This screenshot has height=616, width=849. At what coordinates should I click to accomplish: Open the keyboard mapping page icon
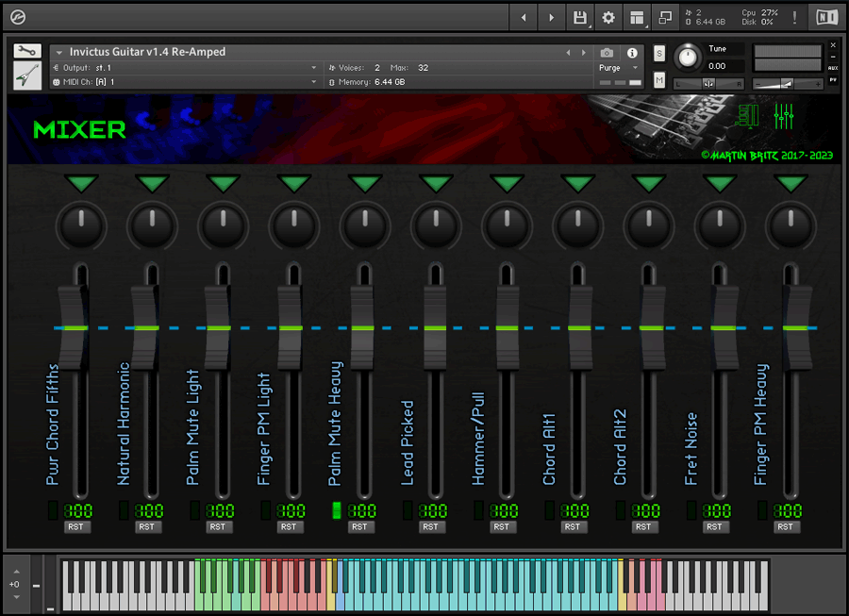tap(748, 115)
